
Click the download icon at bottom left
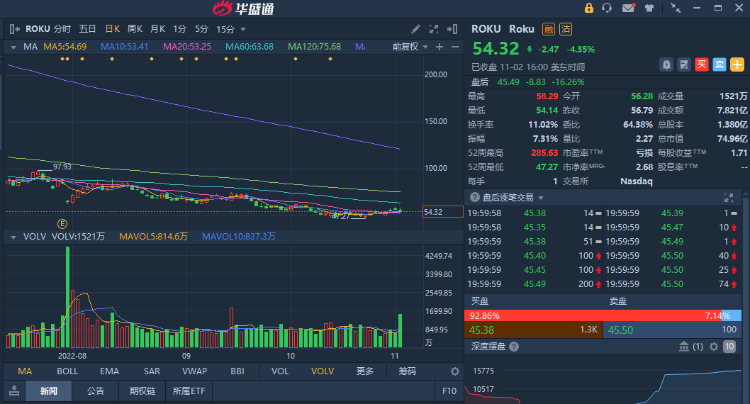[x=14, y=391]
